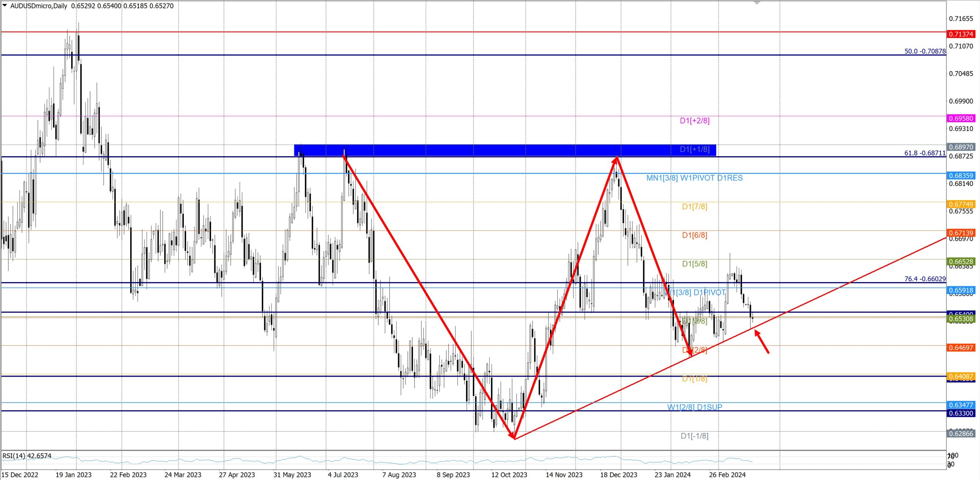Viewport: 980px width, 480px height.
Task: Click the D1[+2/8] level label
Action: pyautogui.click(x=694, y=121)
